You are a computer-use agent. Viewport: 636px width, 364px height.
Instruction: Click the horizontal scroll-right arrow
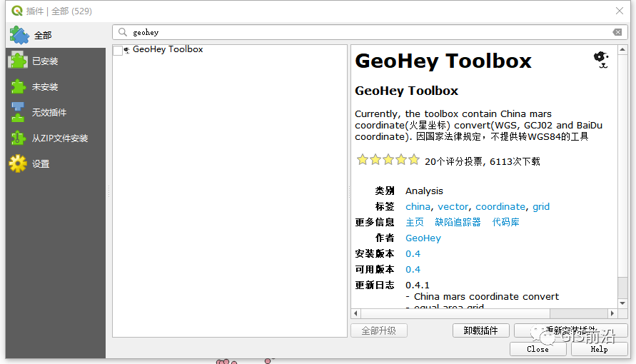[x=612, y=313]
